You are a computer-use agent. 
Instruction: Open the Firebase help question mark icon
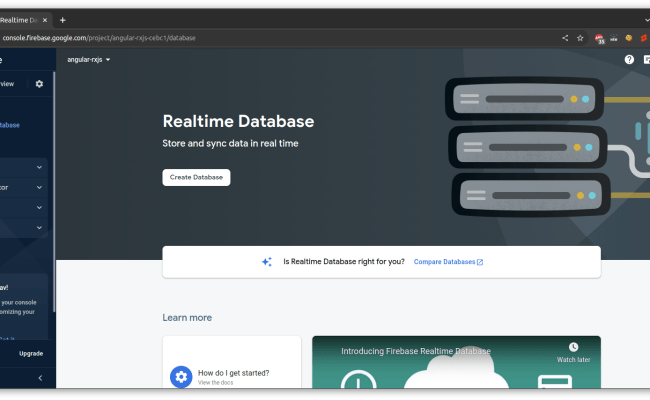[629, 60]
